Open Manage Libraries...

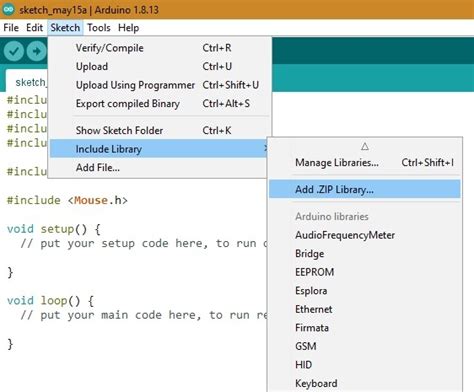point(365,163)
